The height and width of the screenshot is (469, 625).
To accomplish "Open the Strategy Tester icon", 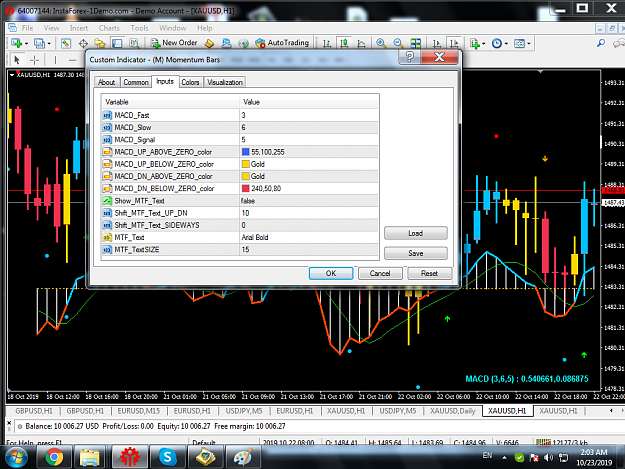I will [134, 43].
